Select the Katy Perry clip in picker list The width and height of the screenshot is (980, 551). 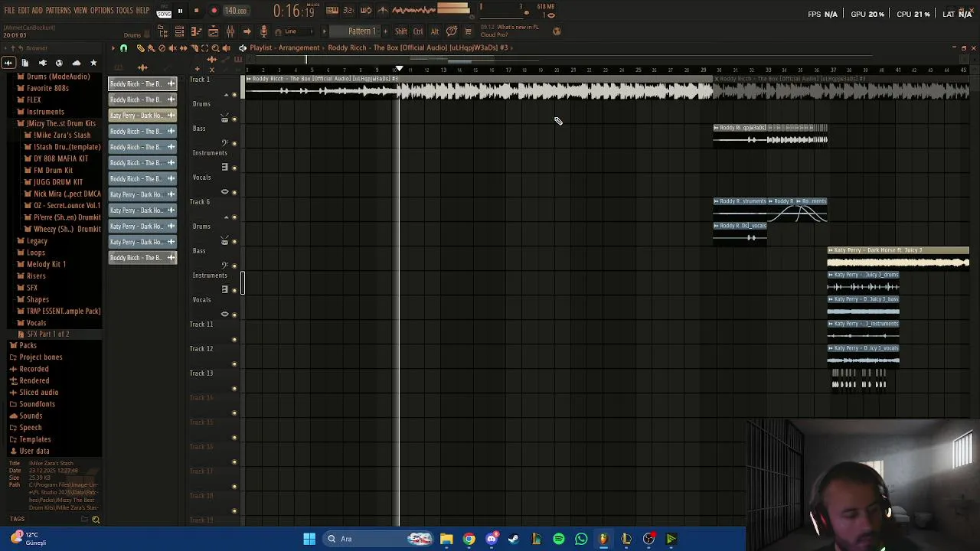point(142,116)
